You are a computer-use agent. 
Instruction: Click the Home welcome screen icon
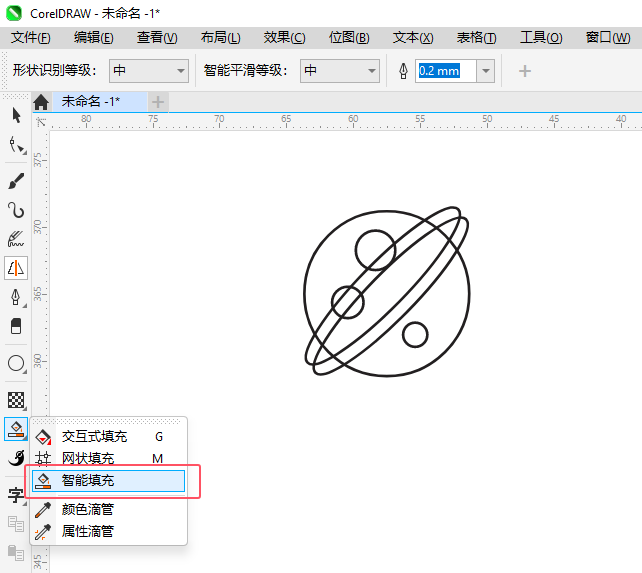coord(41,102)
